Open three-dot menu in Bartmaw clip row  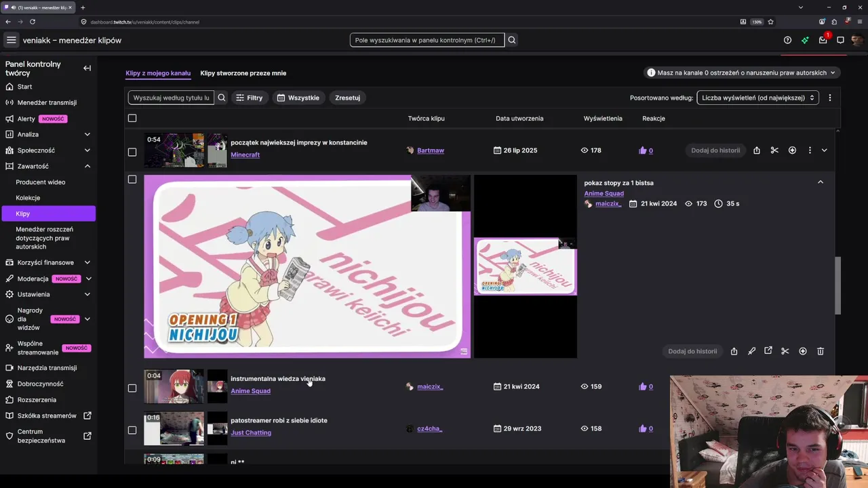(x=810, y=150)
